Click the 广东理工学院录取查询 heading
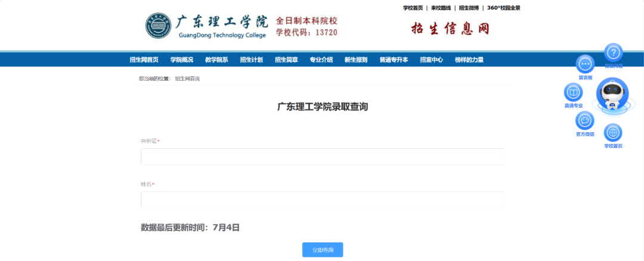 pos(323,107)
